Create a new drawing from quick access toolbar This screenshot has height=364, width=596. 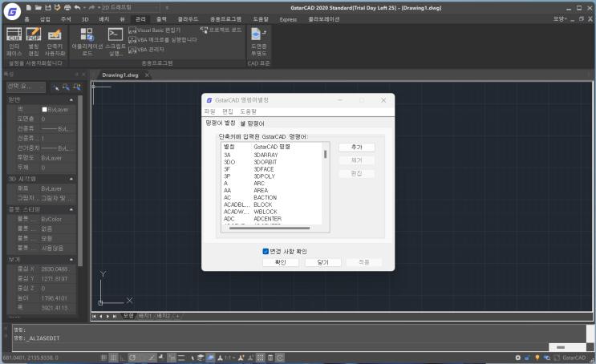(29, 7)
